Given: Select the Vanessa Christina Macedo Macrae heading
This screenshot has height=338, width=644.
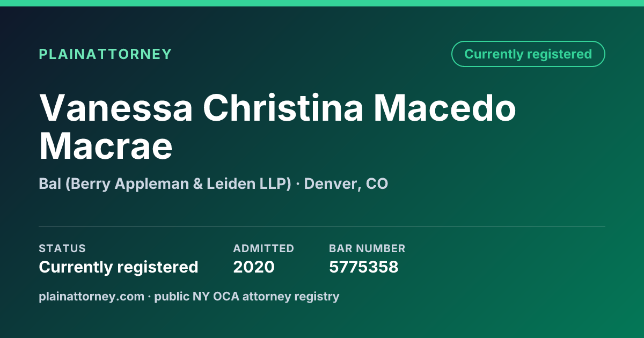Looking at the screenshot, I should [x=277, y=127].
